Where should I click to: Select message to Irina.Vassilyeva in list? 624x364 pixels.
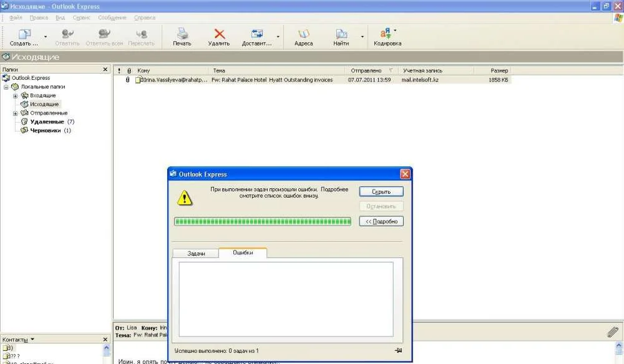[175, 80]
